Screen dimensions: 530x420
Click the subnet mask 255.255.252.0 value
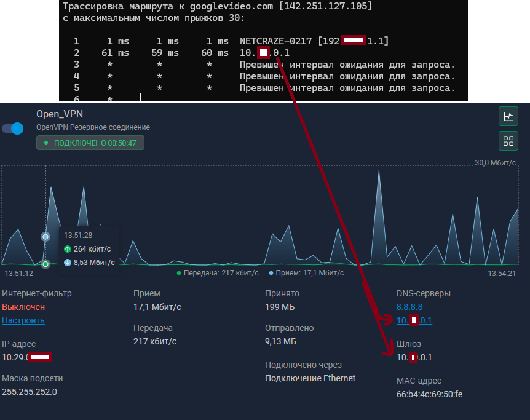pos(30,392)
